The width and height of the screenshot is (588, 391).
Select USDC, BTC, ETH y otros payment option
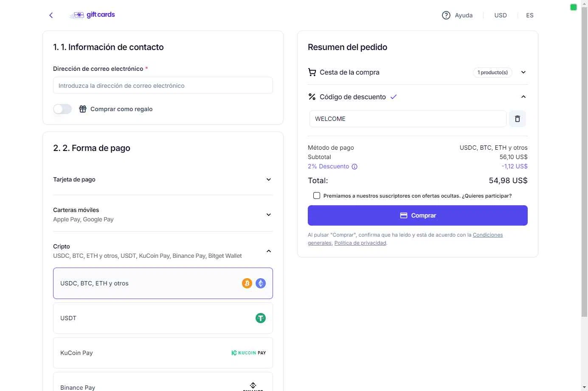click(163, 283)
